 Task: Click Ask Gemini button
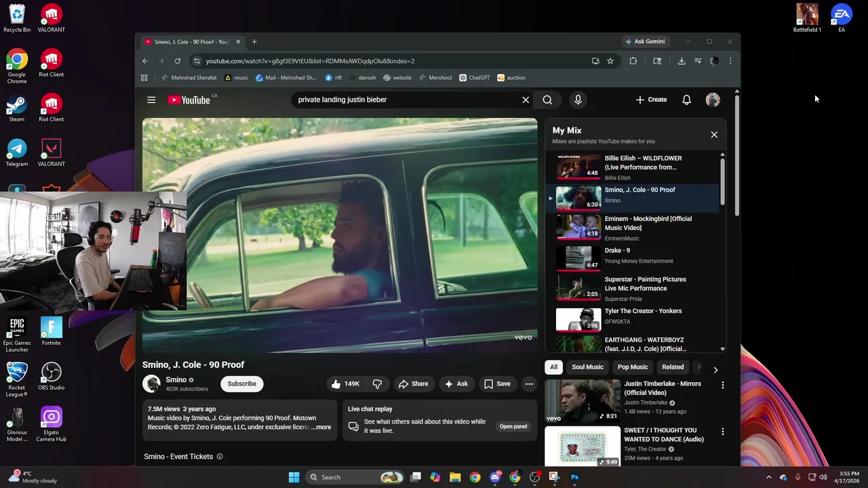click(x=645, y=41)
